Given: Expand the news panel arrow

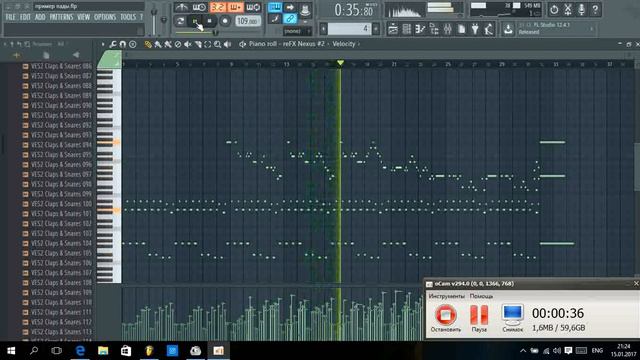Looking at the screenshot, I should point(591,29).
